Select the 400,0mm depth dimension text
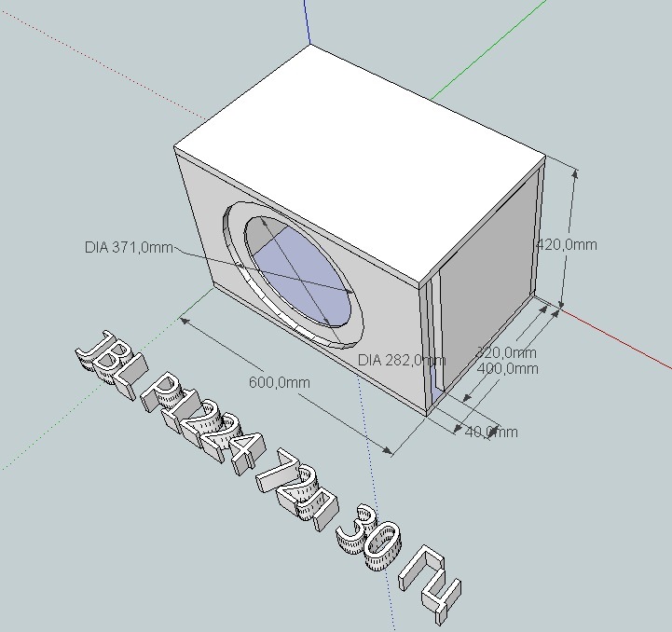Image resolution: width=672 pixels, height=632 pixels. pos(507,368)
